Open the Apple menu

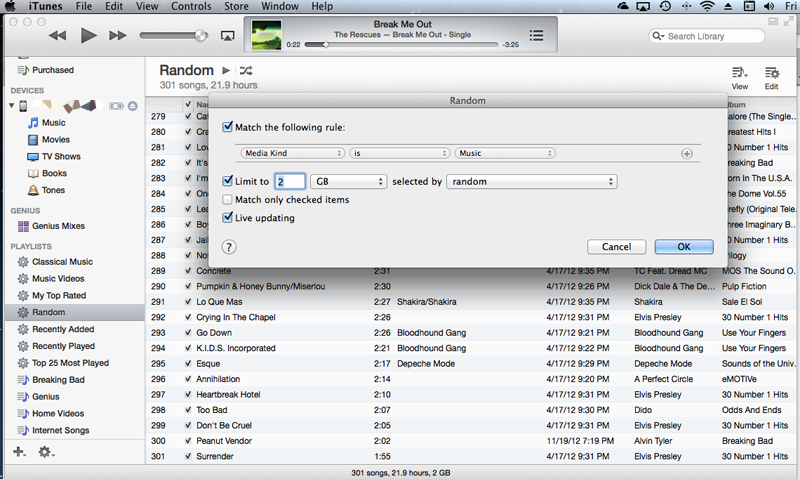(x=10, y=6)
